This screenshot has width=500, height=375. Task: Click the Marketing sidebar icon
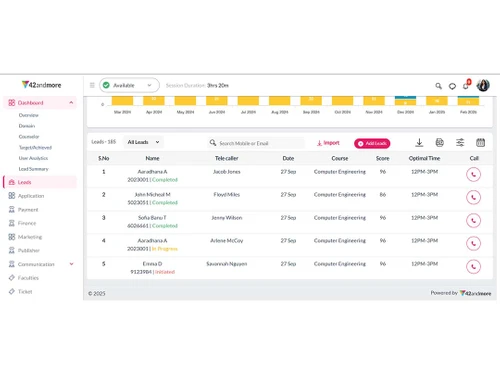coord(12,237)
